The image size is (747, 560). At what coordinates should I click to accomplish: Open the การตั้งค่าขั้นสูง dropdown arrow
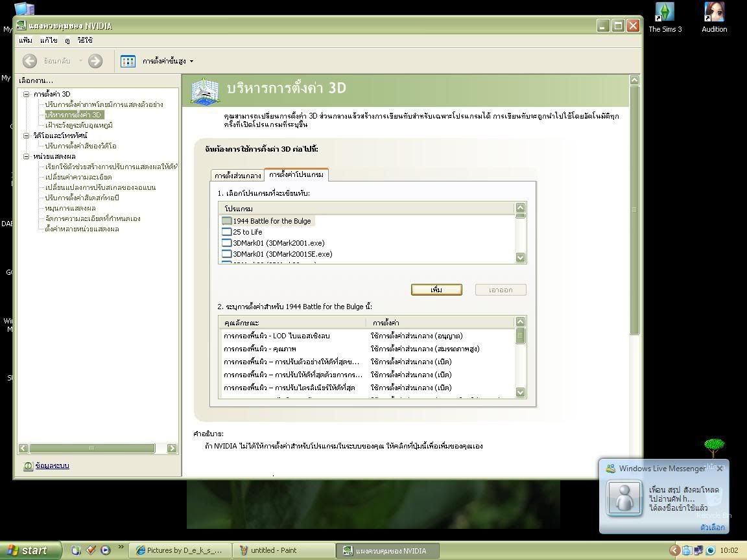191,62
